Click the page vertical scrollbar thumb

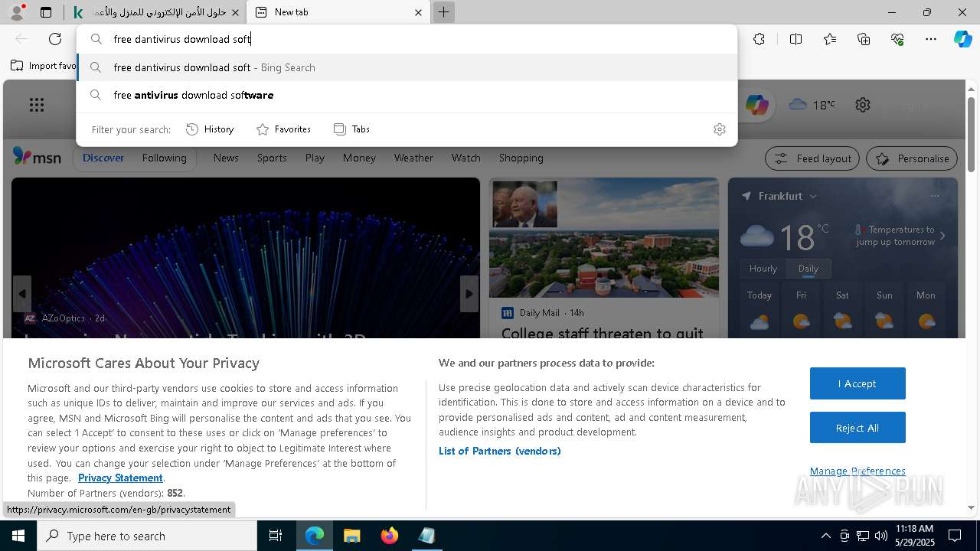(971, 134)
